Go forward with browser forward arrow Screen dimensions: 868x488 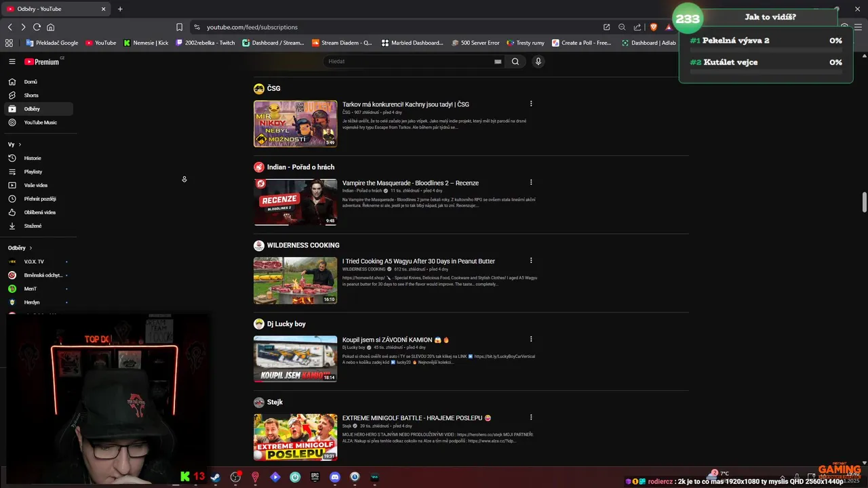(x=23, y=27)
